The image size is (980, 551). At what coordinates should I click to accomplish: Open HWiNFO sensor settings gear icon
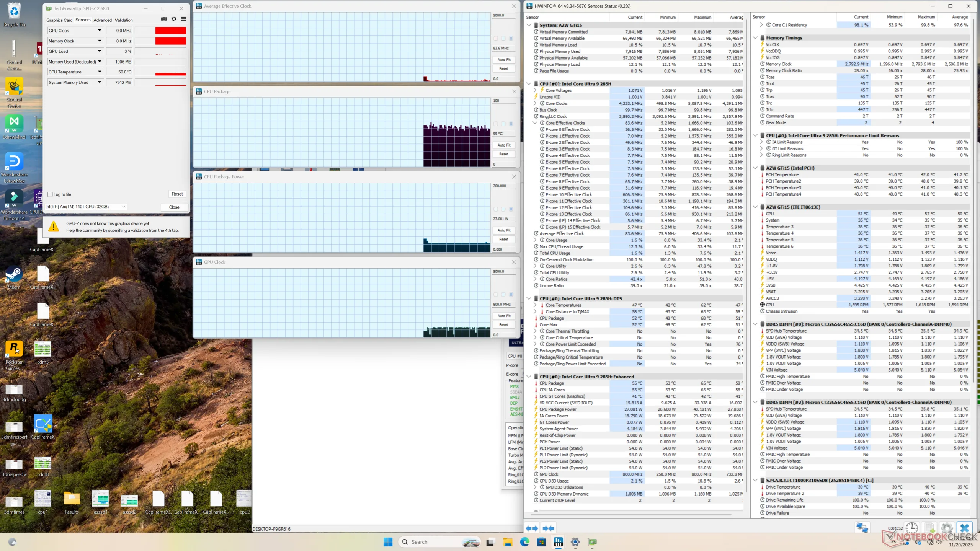pyautogui.click(x=947, y=528)
